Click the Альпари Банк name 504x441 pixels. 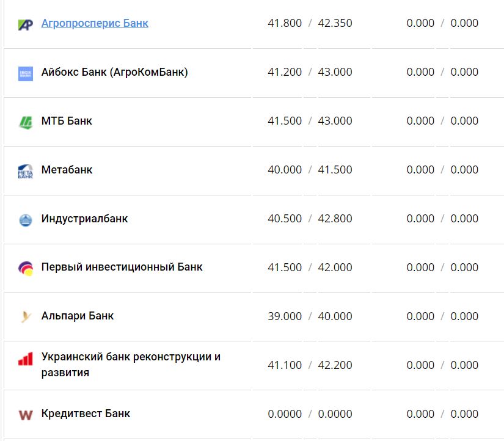tap(77, 316)
